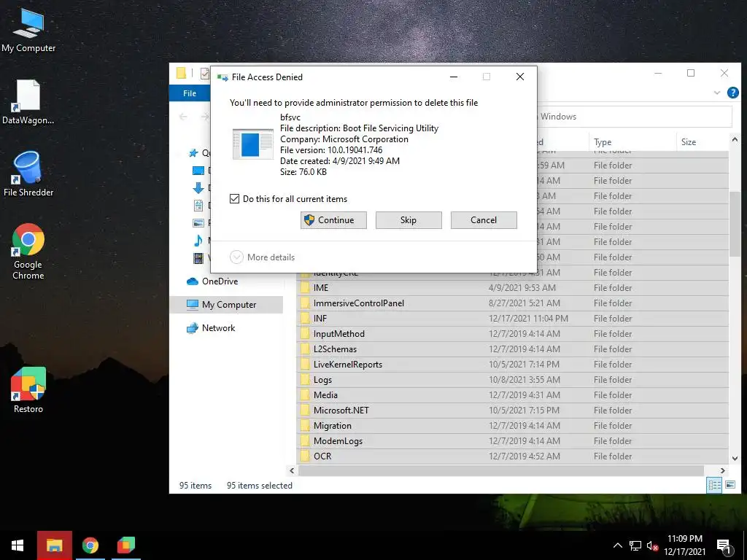Click the Documents icon in sidebar
Viewport: 747px width, 560px height.
click(x=198, y=205)
